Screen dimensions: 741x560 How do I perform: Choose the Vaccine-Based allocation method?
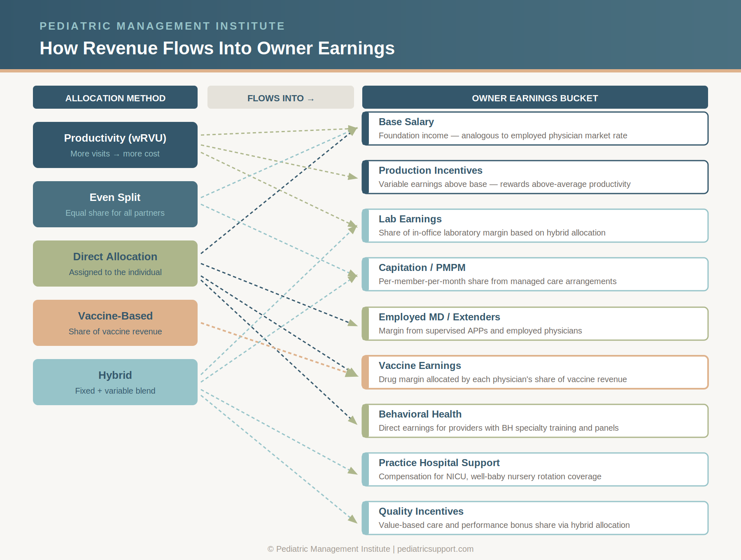click(115, 322)
